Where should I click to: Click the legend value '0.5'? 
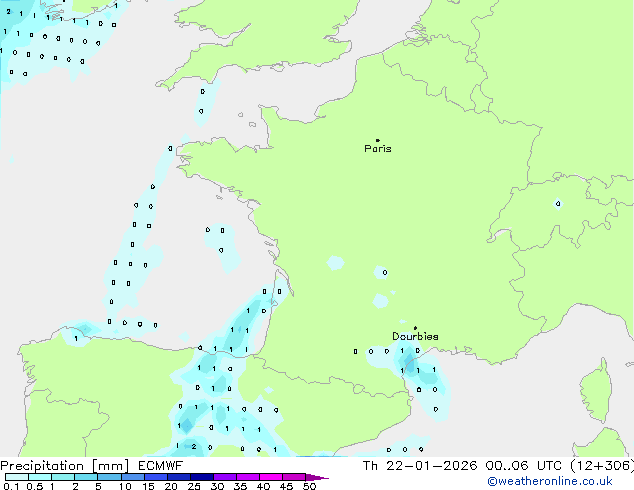(35, 486)
